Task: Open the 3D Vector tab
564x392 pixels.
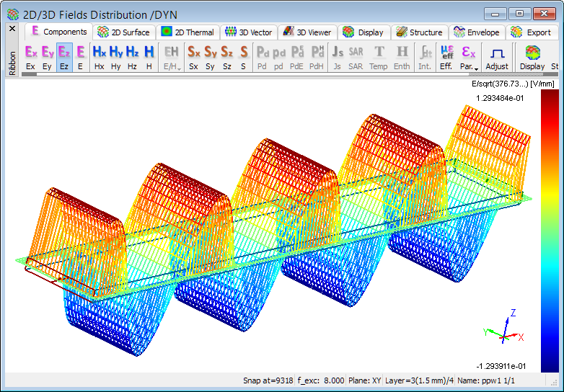Action: click(x=249, y=32)
